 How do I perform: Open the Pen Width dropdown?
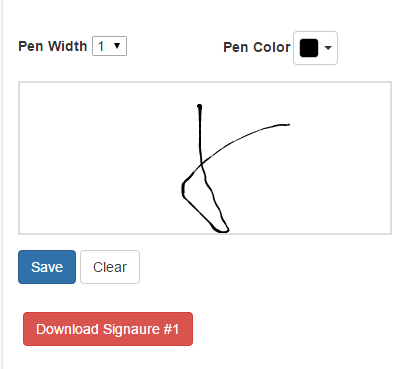pos(109,46)
